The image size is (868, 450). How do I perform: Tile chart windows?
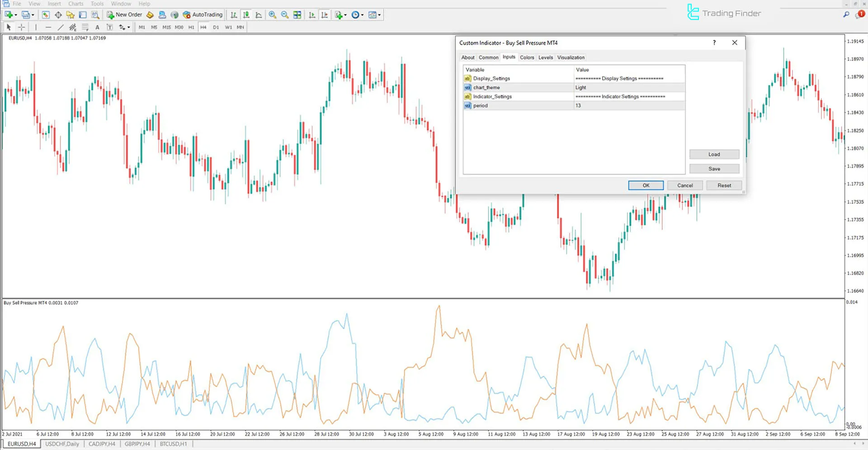tap(297, 14)
